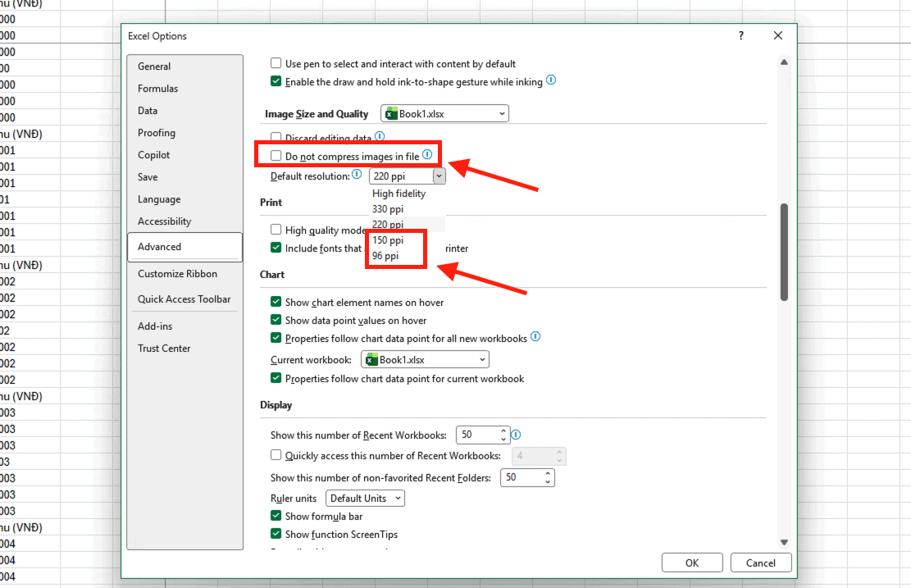The image size is (911, 588).
Task: Click info icon beside ink-to-shape gesture option
Action: pyautogui.click(x=551, y=81)
